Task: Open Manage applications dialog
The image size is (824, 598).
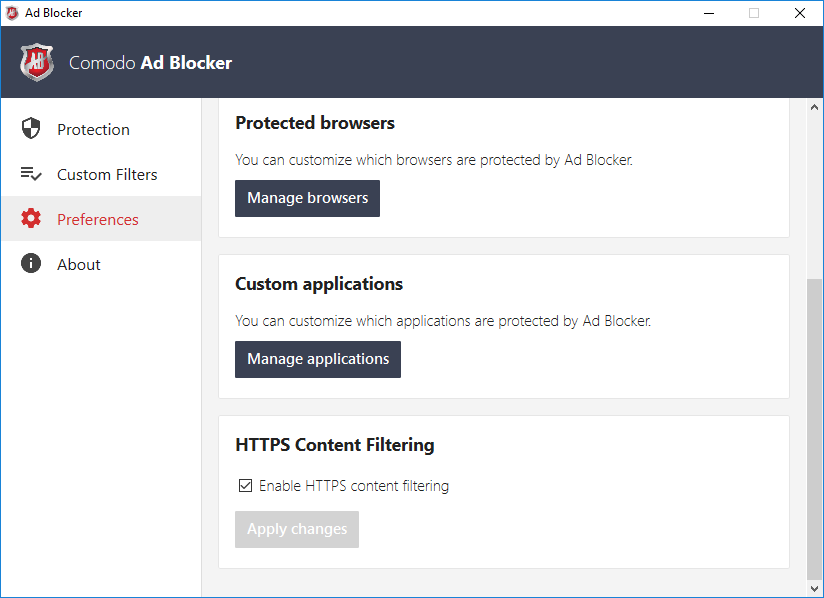Action: [318, 359]
